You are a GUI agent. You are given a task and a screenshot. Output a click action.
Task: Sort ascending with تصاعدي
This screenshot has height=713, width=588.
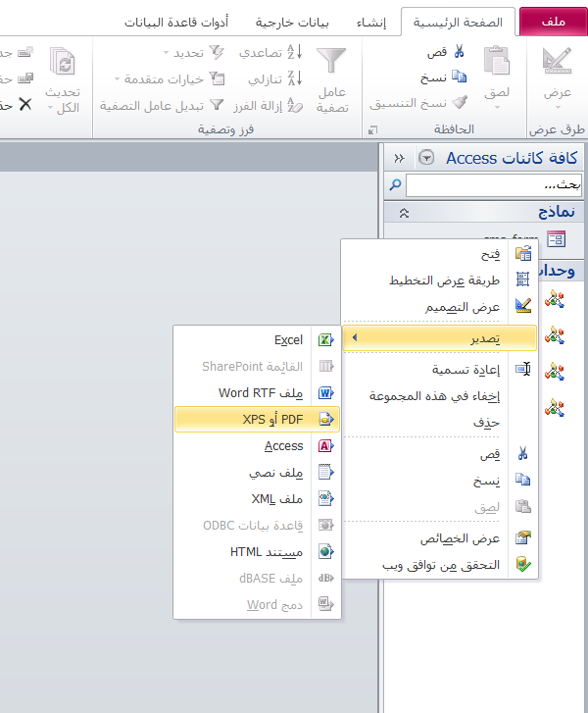point(270,52)
